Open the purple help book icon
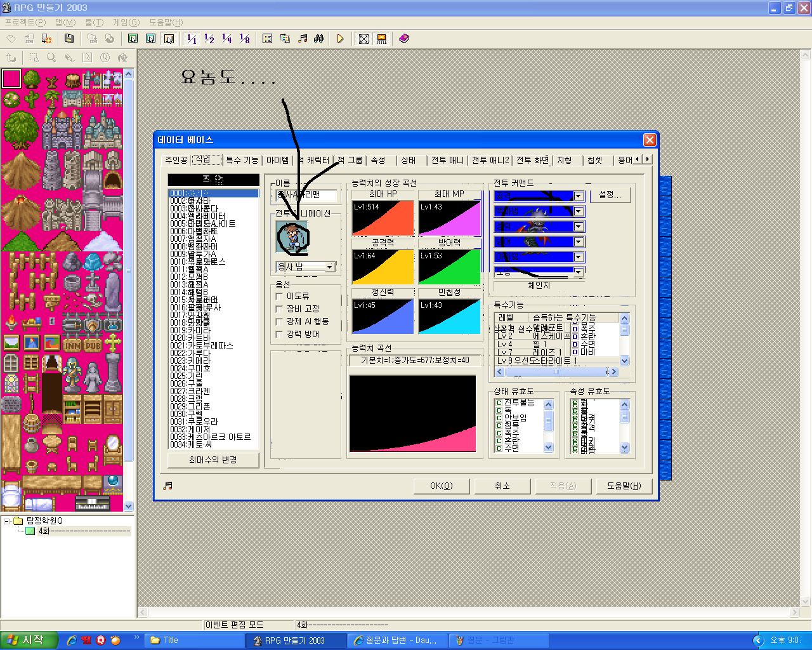This screenshot has height=650, width=812. [404, 39]
